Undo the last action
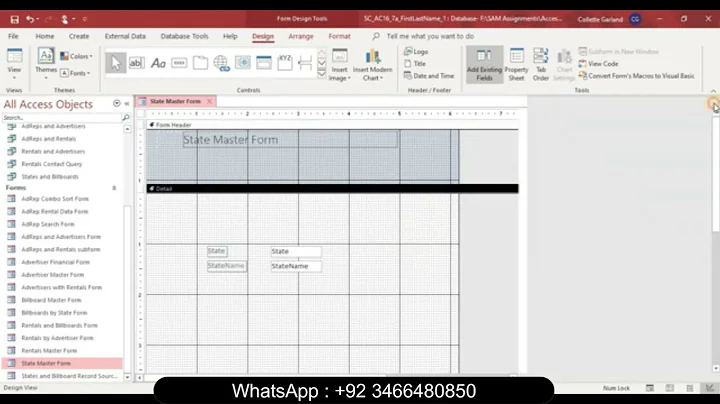This screenshot has height=404, width=720. pyautogui.click(x=30, y=19)
